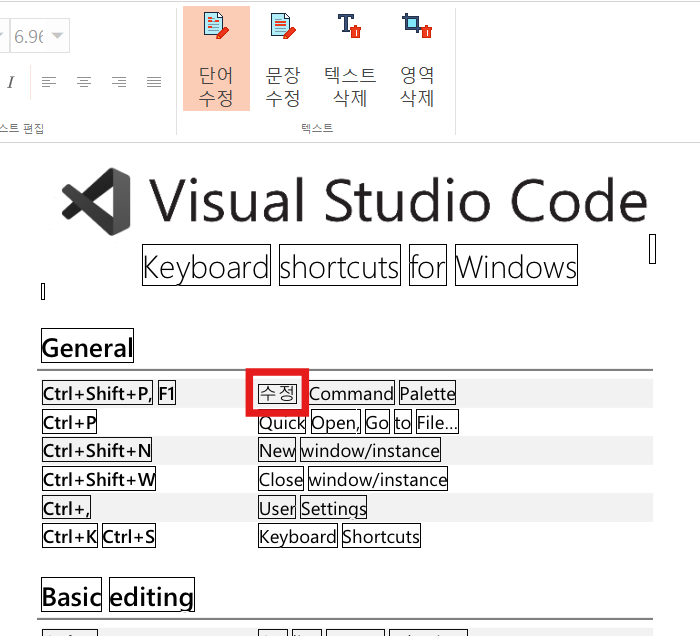Screen dimensions: 700x636
Task: Select the "Ctrl+K" shortcut text
Action: pos(70,536)
